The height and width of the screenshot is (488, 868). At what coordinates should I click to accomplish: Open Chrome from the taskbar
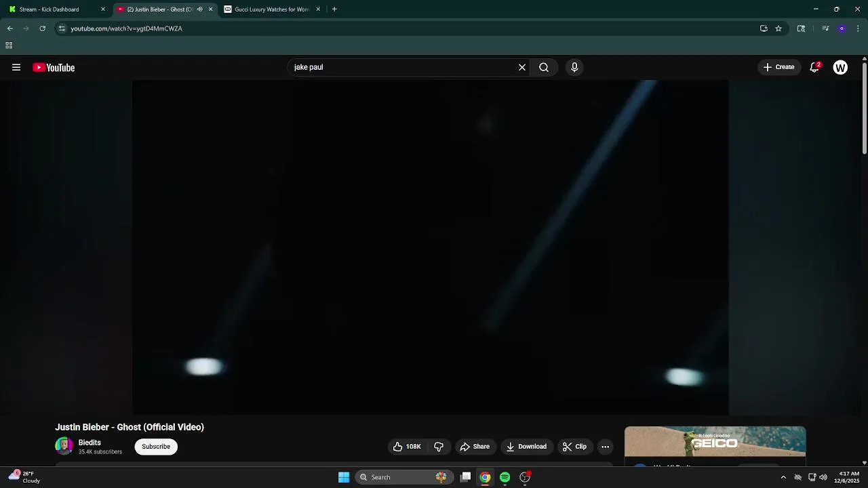tap(485, 477)
